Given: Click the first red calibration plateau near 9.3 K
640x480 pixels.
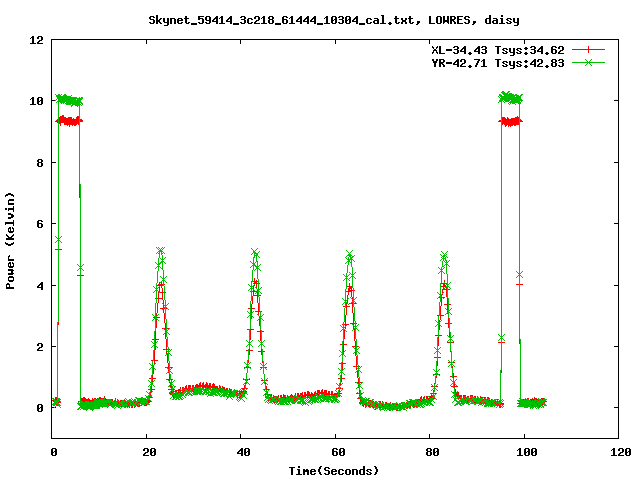Looking at the screenshot, I should [x=69, y=121].
